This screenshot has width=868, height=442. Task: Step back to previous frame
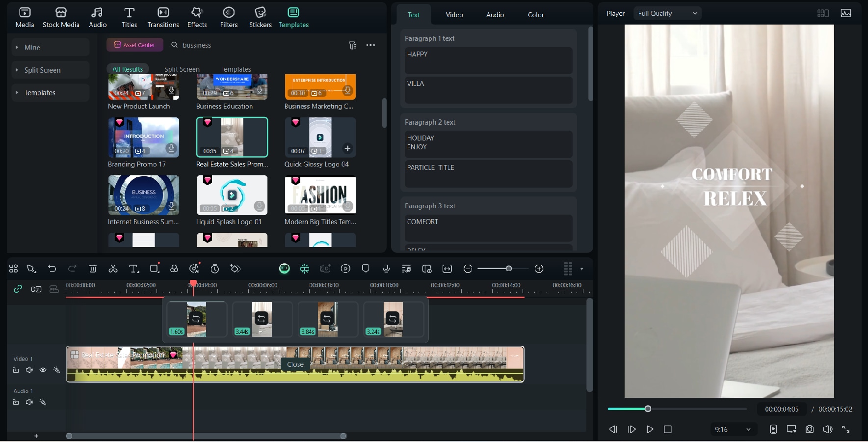pyautogui.click(x=613, y=429)
